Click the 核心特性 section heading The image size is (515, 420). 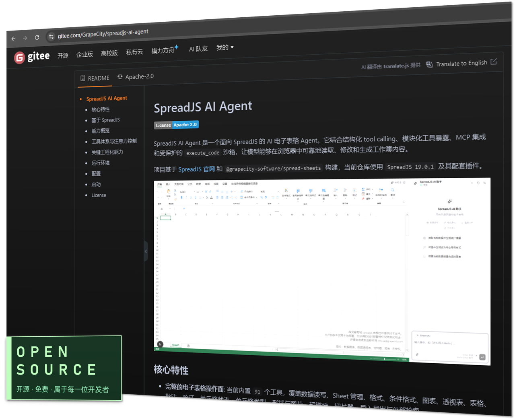(171, 370)
